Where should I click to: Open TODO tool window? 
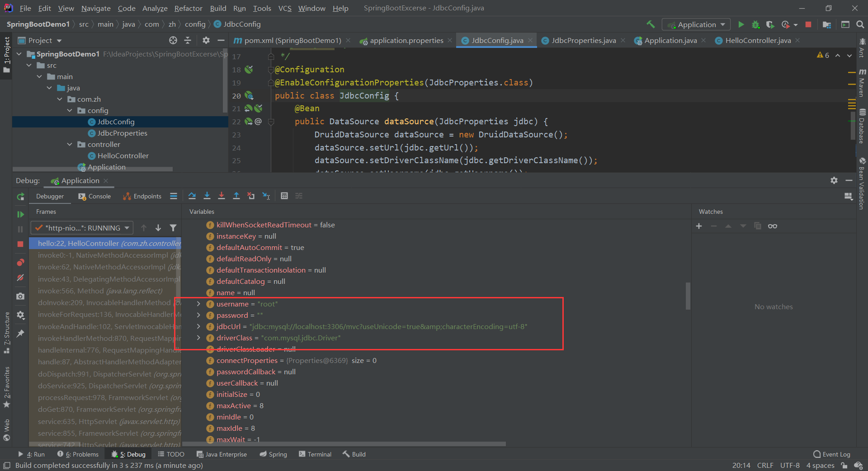click(171, 454)
